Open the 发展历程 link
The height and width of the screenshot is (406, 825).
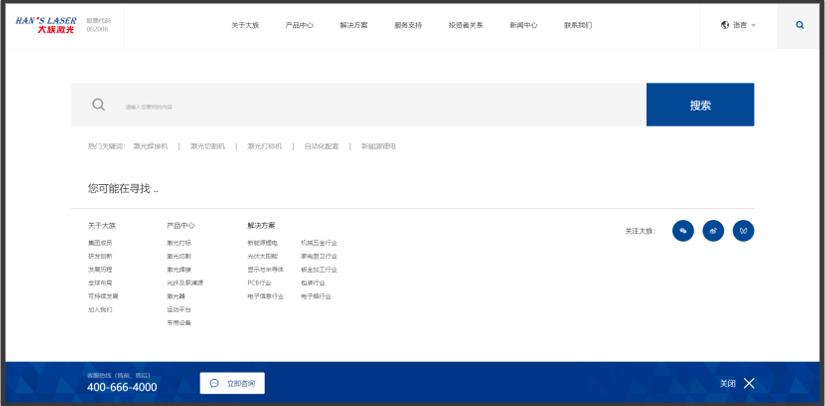click(100, 269)
